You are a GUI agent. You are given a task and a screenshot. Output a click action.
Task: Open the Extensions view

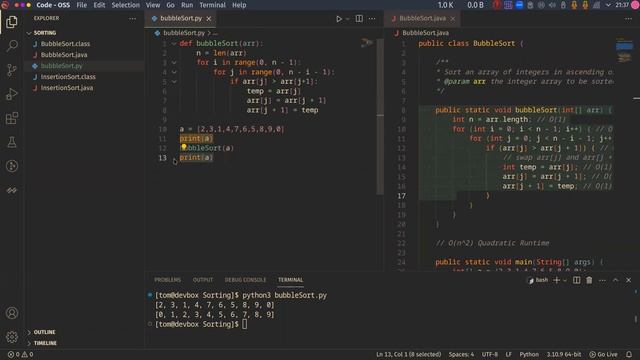point(12,118)
